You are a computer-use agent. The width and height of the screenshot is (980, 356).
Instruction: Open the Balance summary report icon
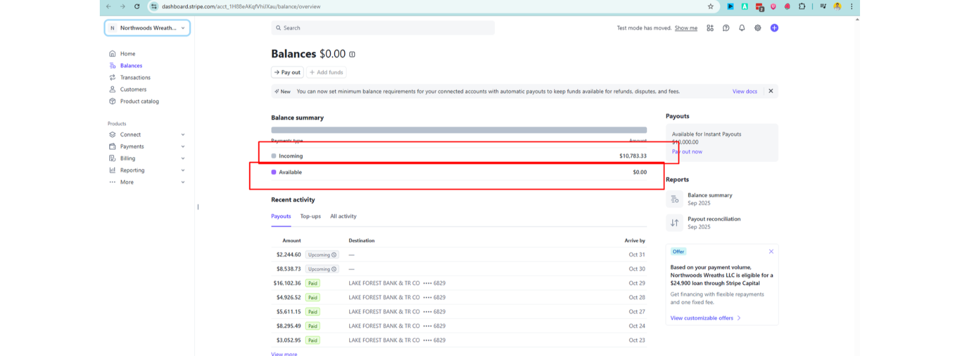(x=675, y=199)
